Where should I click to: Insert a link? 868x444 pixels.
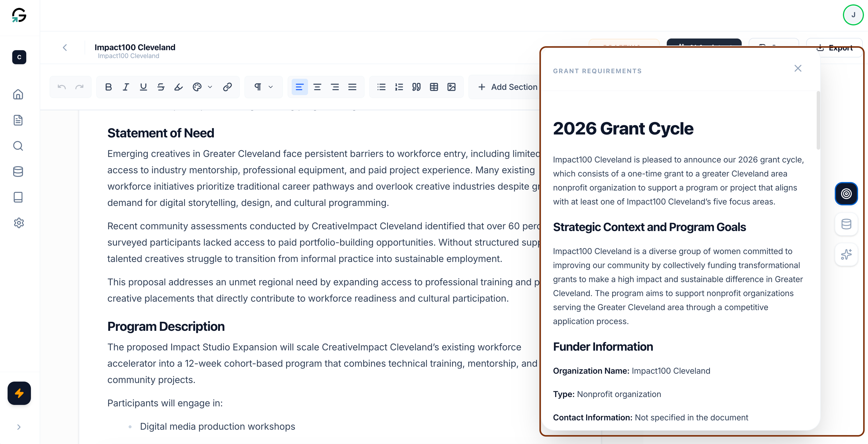[228, 87]
